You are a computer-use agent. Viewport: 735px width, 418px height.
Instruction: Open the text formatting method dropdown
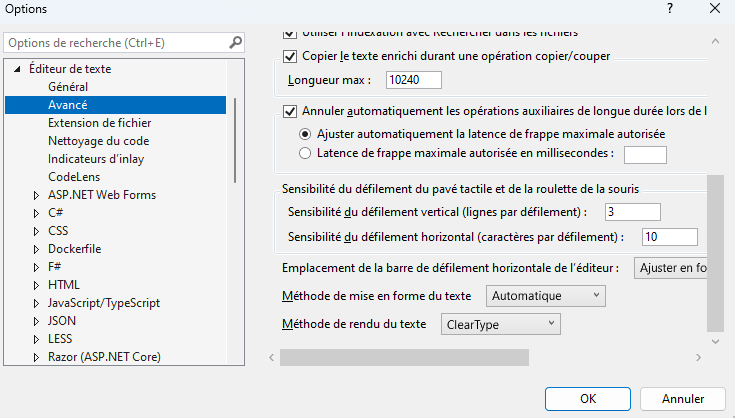coord(545,295)
